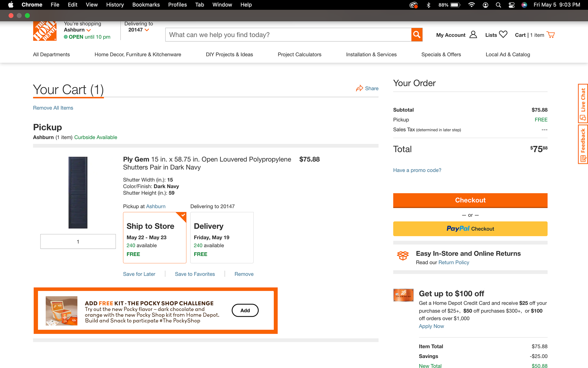This screenshot has width=588, height=368.
Task: Click the Share arrow icon
Action: 359,88
